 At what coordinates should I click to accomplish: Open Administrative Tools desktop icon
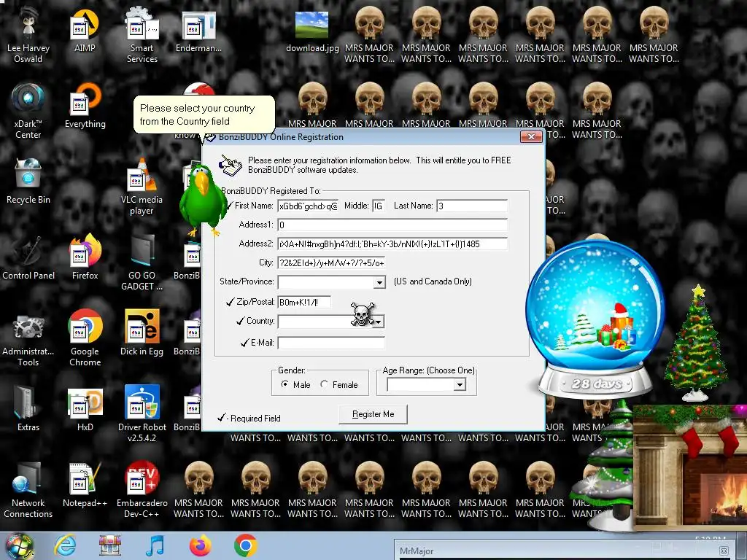pos(28,338)
